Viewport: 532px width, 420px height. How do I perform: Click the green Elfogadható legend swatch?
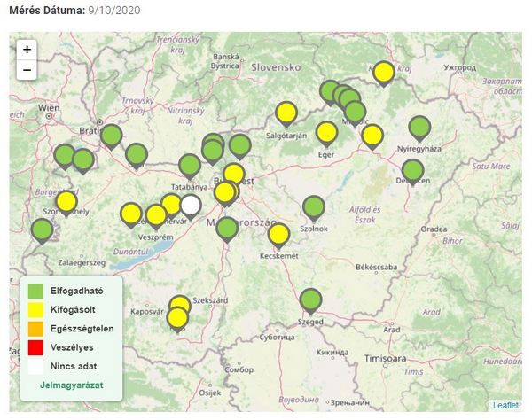click(x=36, y=291)
